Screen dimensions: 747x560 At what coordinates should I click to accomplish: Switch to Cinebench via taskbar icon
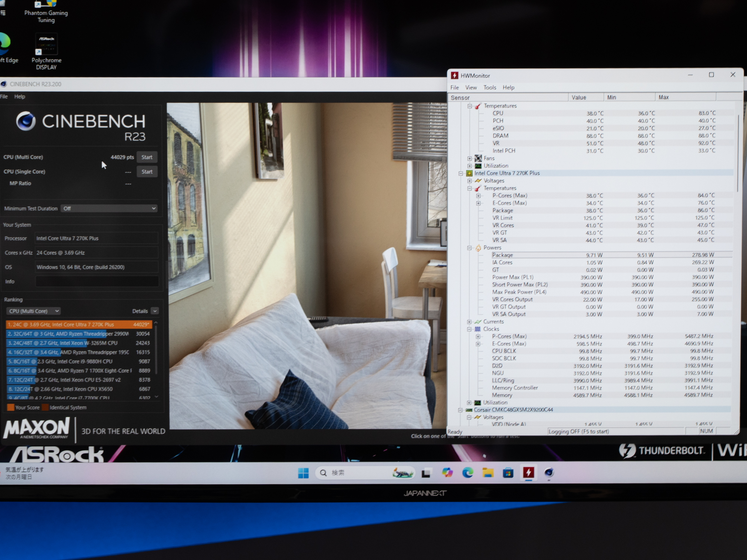[x=549, y=473]
